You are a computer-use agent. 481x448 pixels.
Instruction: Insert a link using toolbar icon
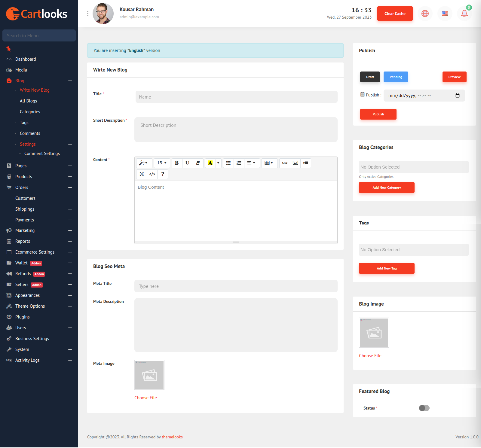point(285,163)
